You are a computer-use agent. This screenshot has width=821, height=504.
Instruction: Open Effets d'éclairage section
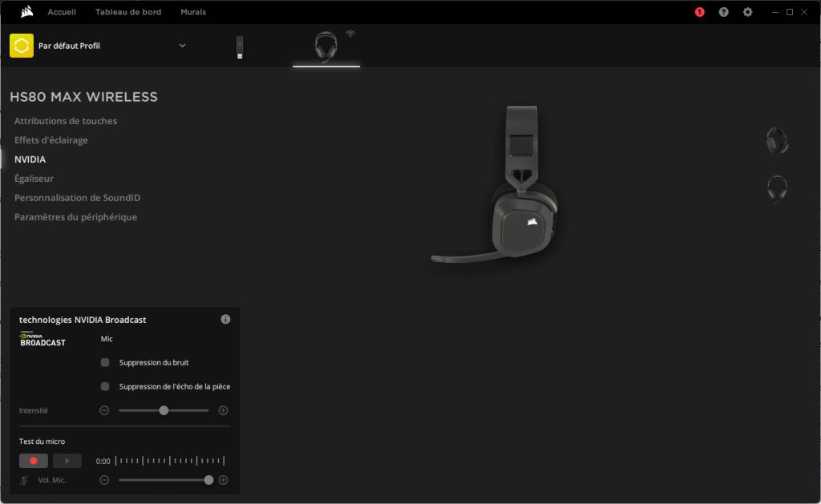pyautogui.click(x=51, y=140)
